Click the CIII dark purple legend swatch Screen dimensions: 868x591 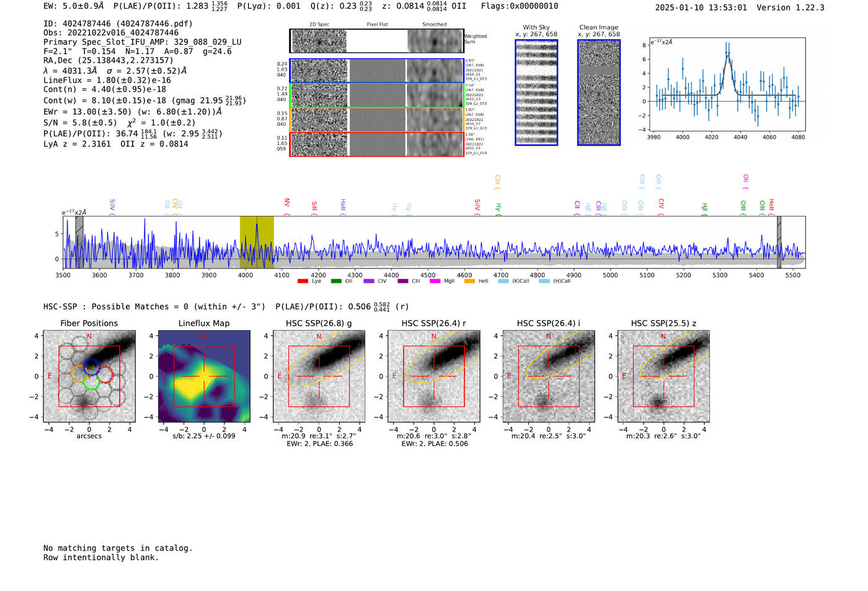pos(403,281)
